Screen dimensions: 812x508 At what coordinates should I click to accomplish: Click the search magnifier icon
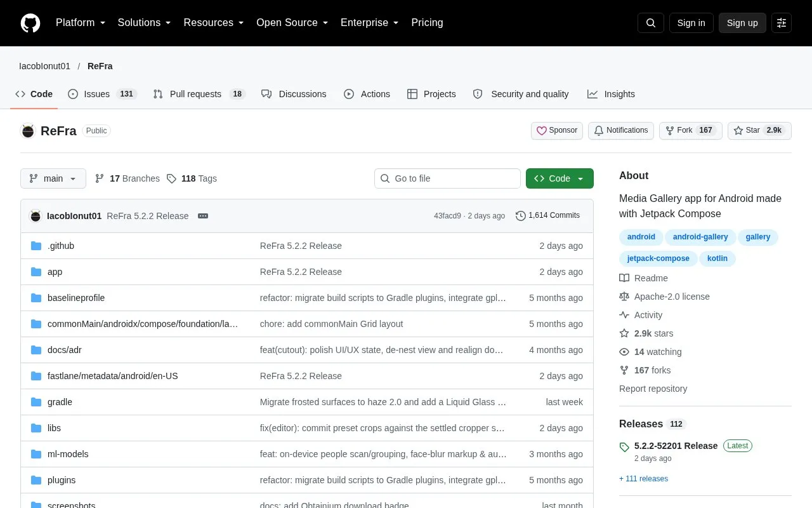click(x=651, y=23)
